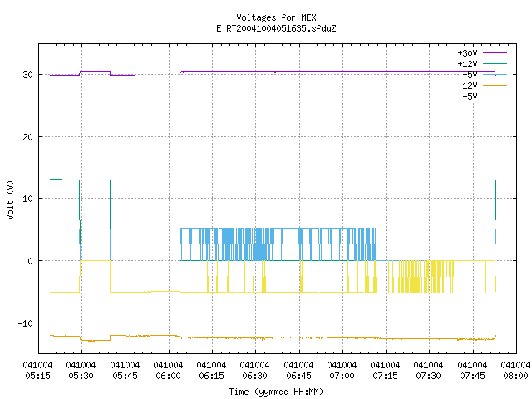Click the purple +30V legend line sample
This screenshot has height=399, width=532.
495,53
